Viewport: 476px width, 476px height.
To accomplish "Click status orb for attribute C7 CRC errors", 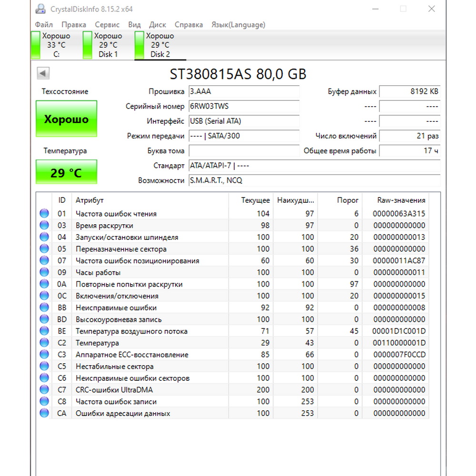I will coord(44,390).
